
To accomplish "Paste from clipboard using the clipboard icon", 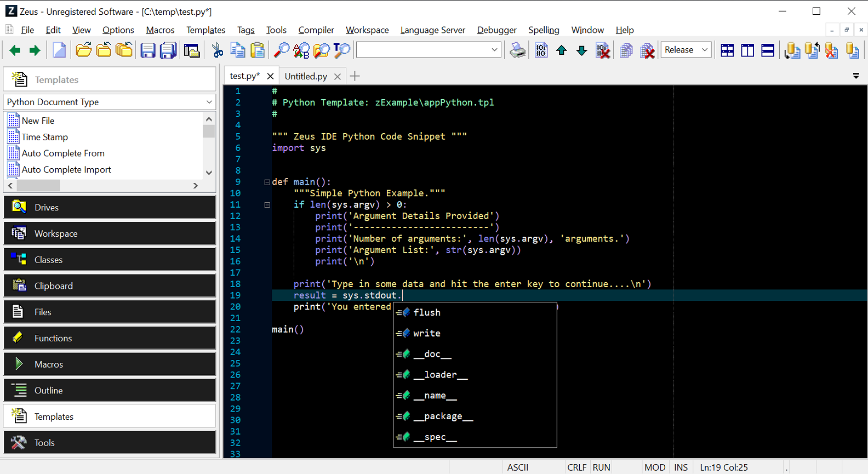I will (258, 50).
